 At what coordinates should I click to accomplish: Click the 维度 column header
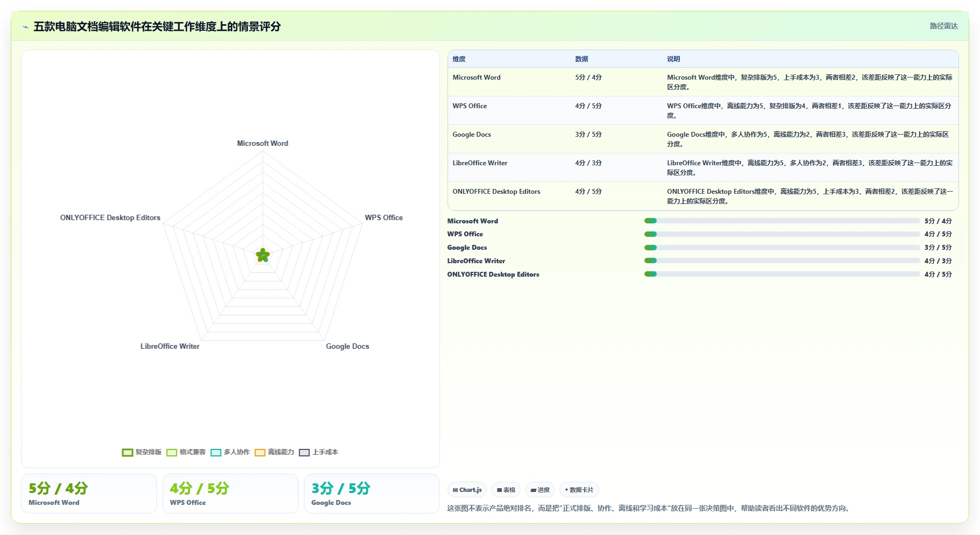[459, 59]
